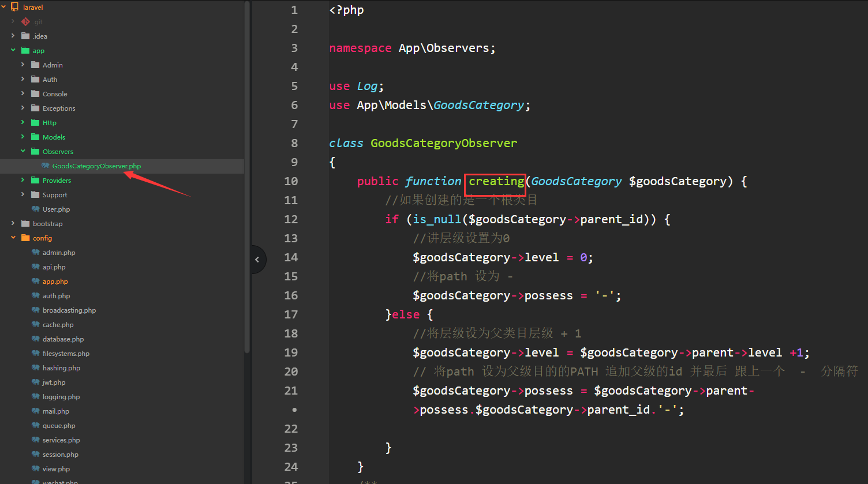The image size is (868, 484).
Task: Expand the Auth folder chevron
Action: click(23, 80)
